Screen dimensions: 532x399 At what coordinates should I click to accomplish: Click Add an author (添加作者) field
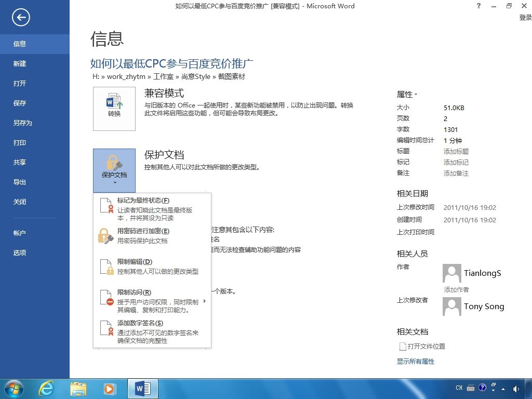[x=456, y=289]
